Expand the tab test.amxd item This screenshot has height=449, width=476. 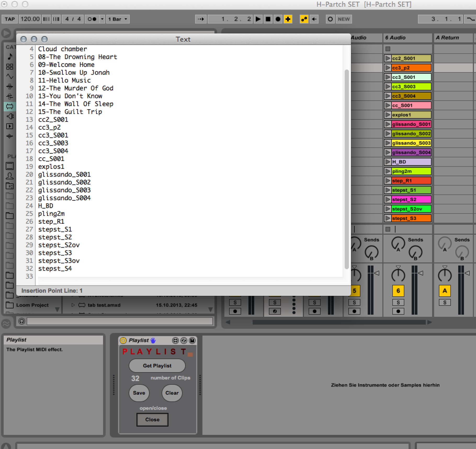click(x=73, y=305)
